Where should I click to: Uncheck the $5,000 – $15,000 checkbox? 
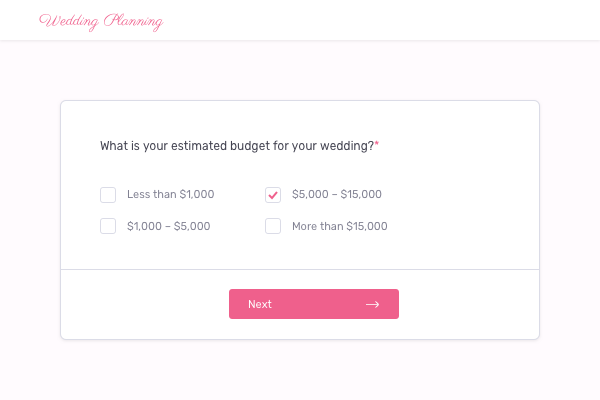click(273, 195)
